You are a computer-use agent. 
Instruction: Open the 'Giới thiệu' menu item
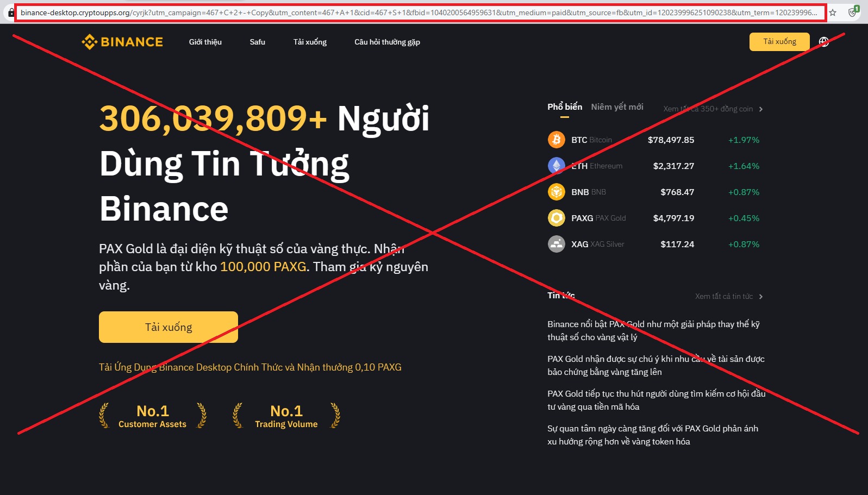[205, 42]
